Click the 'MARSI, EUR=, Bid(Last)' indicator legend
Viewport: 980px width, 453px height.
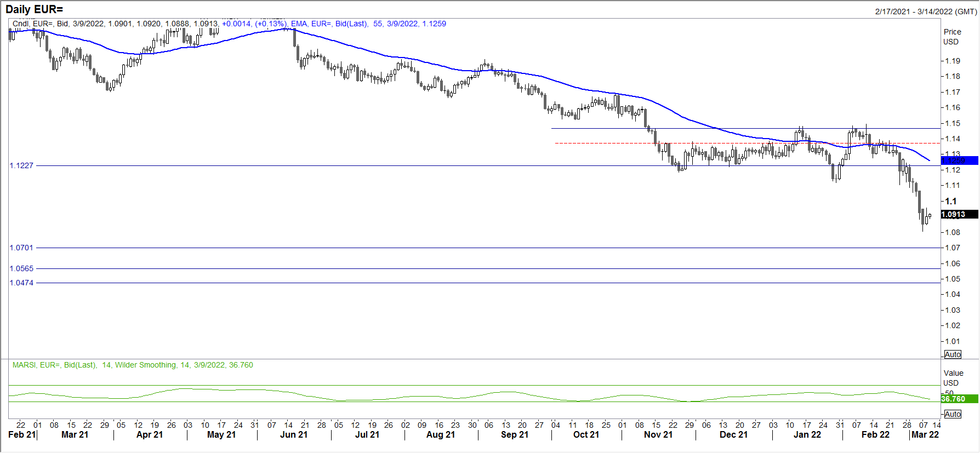point(54,365)
